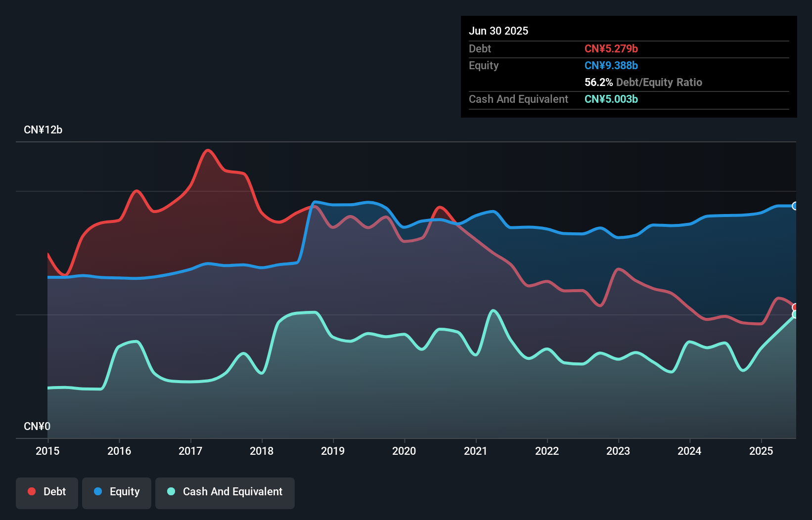Click the CN¥5.003b cash value in tooltip

point(611,99)
